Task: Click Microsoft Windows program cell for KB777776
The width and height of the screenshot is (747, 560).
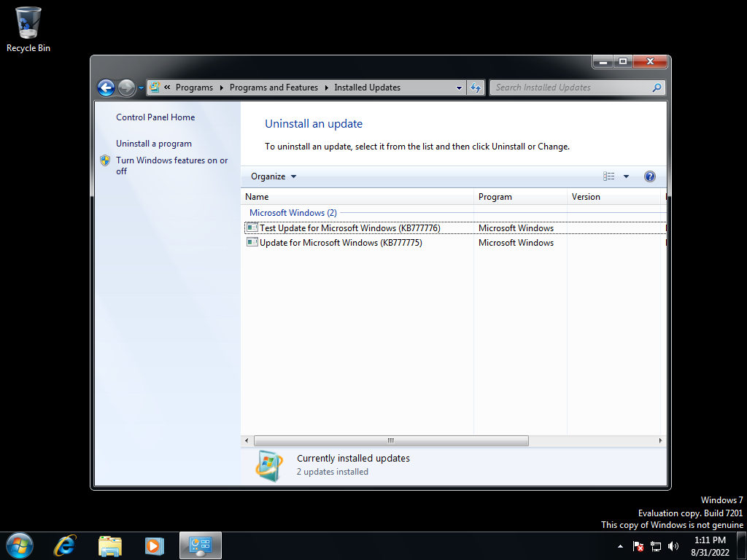Action: [x=516, y=228]
